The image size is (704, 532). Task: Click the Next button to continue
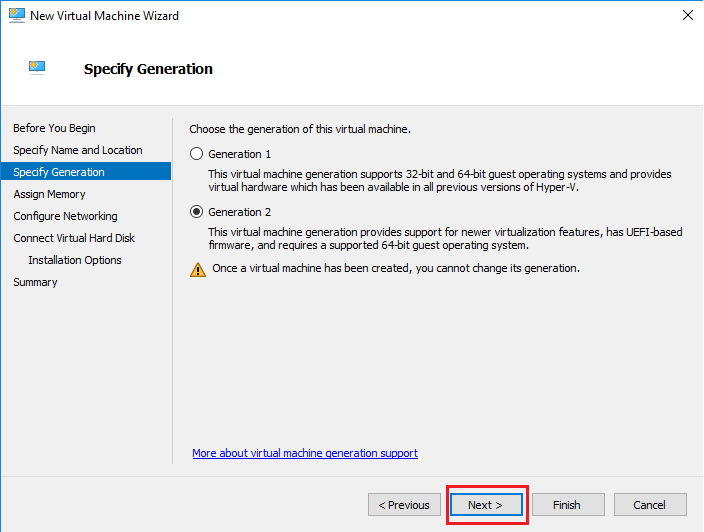[x=486, y=505]
